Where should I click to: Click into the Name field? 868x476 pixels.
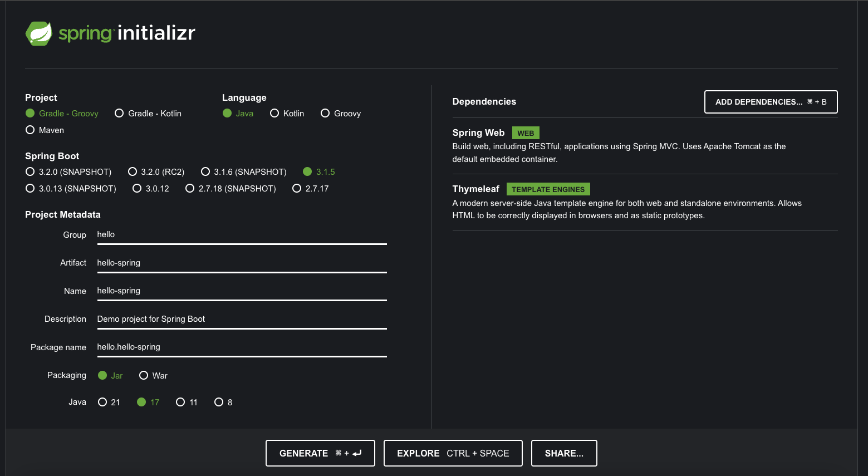242,291
